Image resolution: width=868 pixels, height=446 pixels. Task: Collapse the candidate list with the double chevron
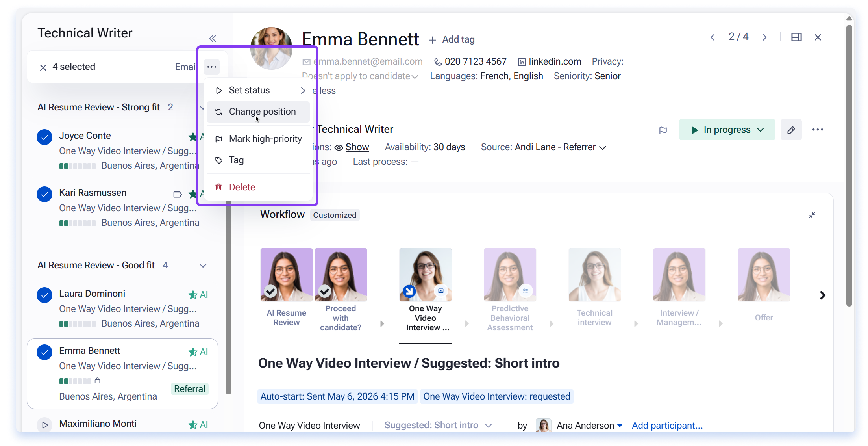(x=213, y=38)
